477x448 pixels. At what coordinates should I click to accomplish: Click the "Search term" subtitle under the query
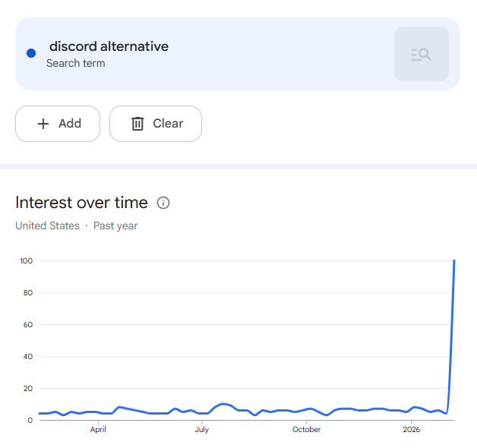[x=75, y=63]
